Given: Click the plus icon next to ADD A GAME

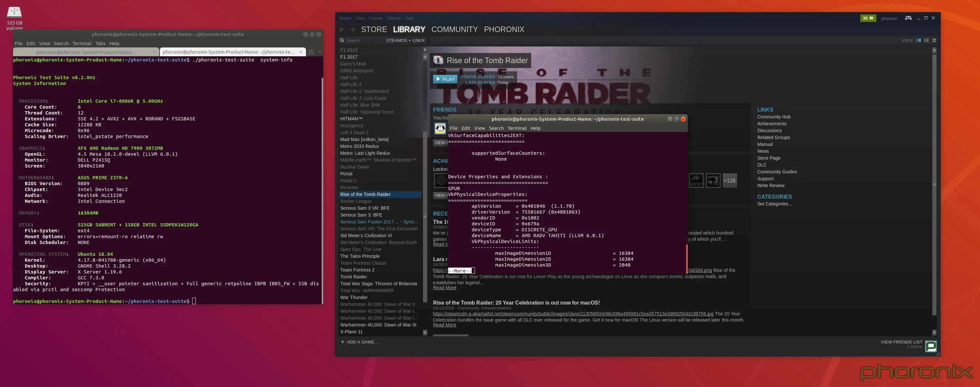Looking at the screenshot, I should [x=342, y=342].
